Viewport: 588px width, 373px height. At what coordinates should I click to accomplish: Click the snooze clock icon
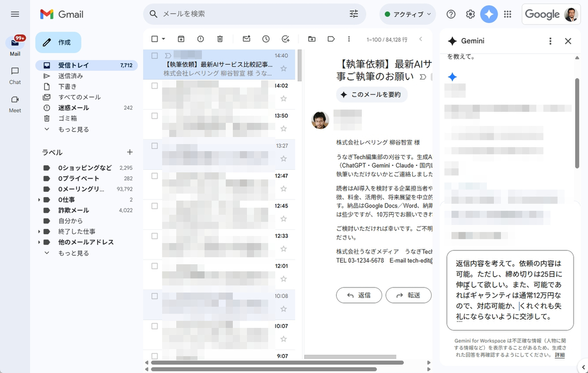coord(266,39)
